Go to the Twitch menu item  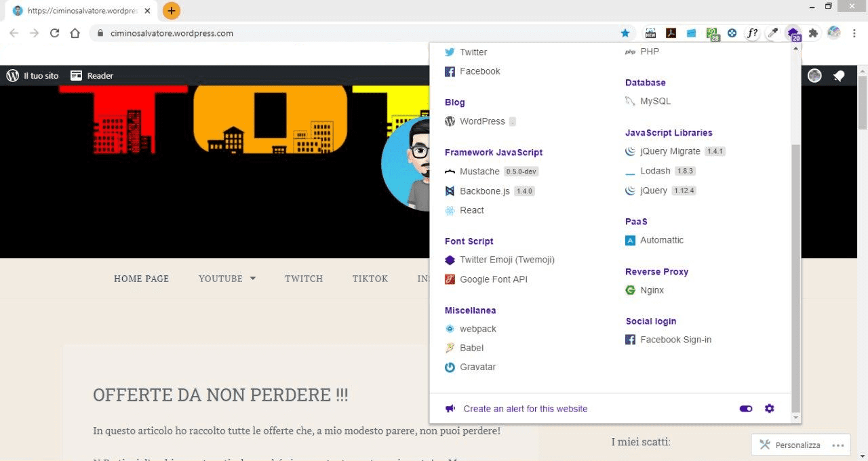[x=304, y=279]
